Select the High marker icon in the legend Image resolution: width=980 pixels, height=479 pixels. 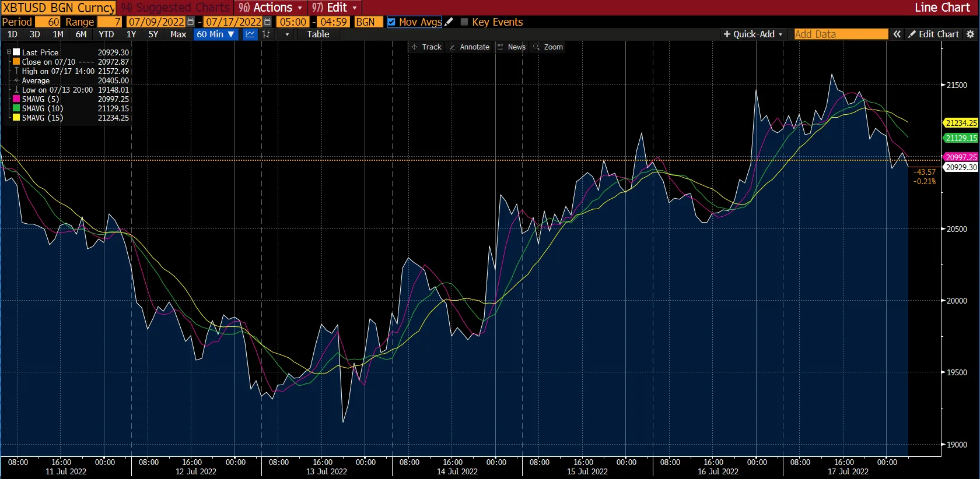(17, 71)
